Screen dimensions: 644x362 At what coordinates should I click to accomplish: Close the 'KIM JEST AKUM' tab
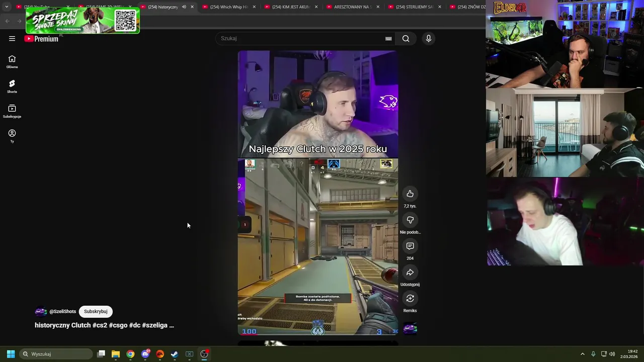pyautogui.click(x=316, y=7)
